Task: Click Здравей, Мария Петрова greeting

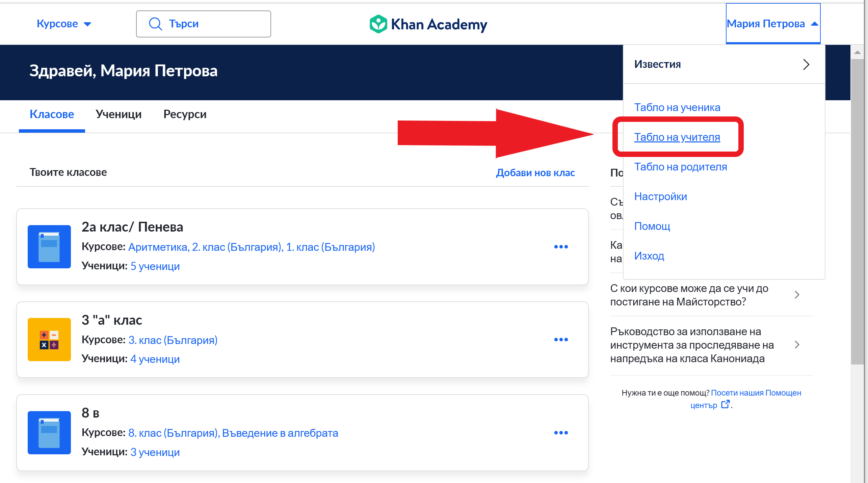Action: [x=124, y=71]
